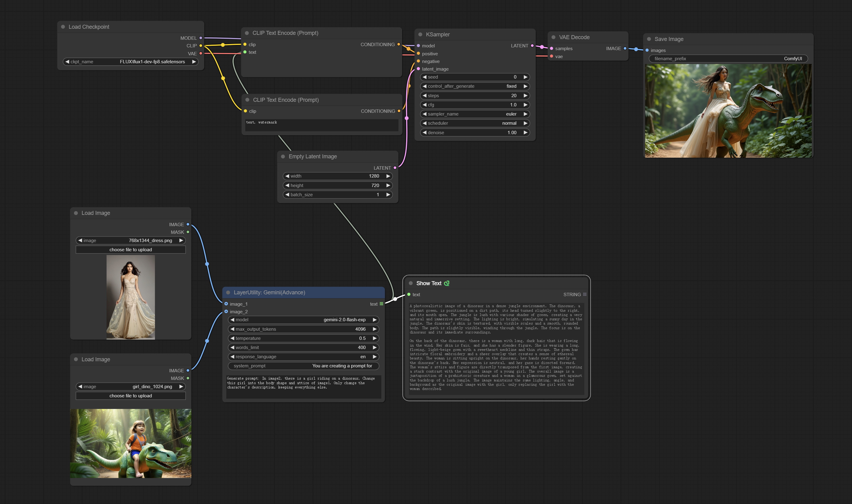Click the 'text, watermark' prompt box
This screenshot has height=504, width=852.
(x=321, y=125)
